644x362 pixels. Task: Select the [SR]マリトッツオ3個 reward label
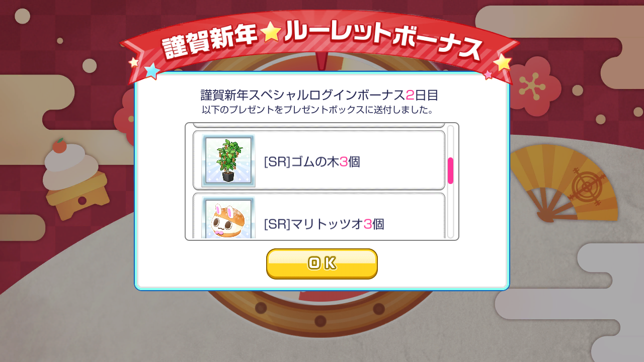point(324,224)
